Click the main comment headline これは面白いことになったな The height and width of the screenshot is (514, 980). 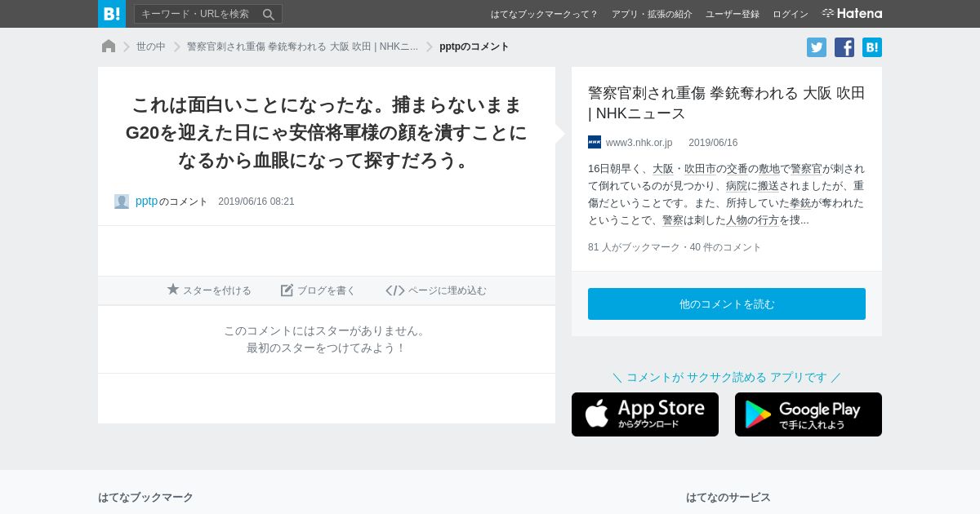point(327,132)
